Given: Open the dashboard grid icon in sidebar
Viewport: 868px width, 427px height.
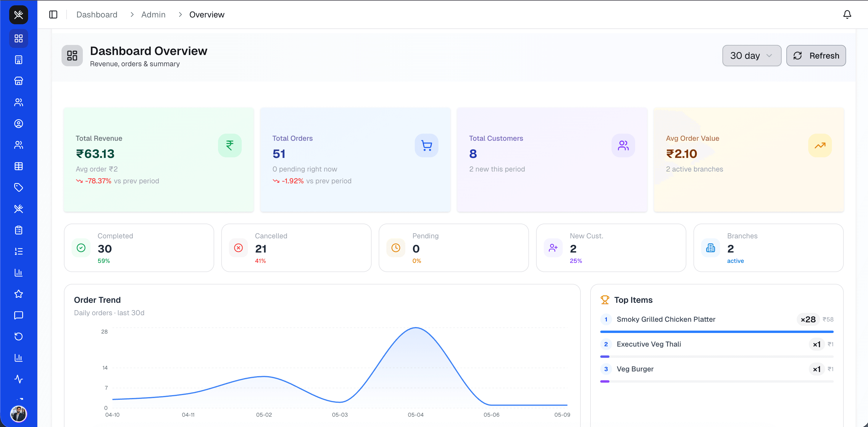Looking at the screenshot, I should point(19,38).
